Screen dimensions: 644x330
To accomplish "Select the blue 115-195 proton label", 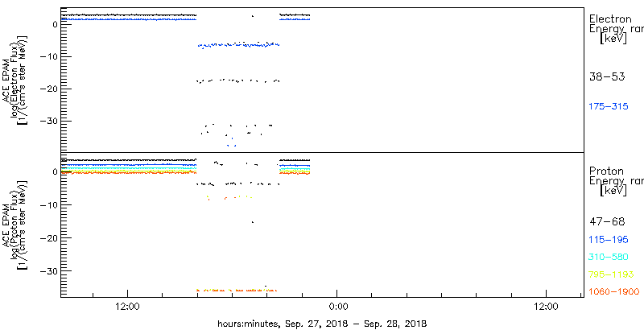I will [x=609, y=239].
